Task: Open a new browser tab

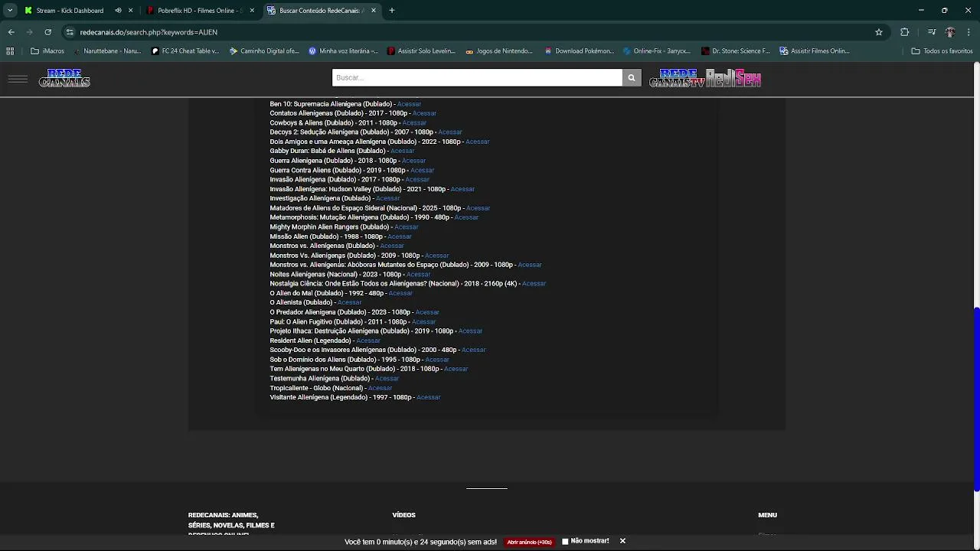Action: click(392, 11)
